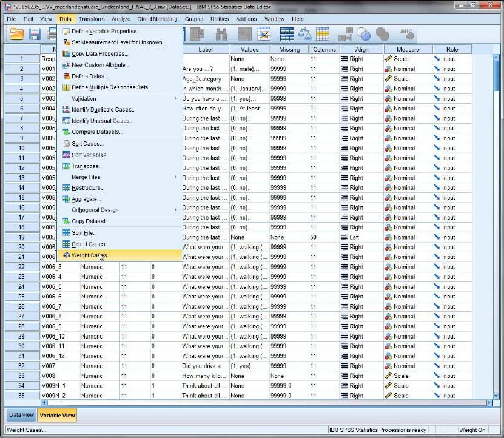Expand the Orthogonal Design submenu arrow
This screenshot has width=504, height=438.
175,210
